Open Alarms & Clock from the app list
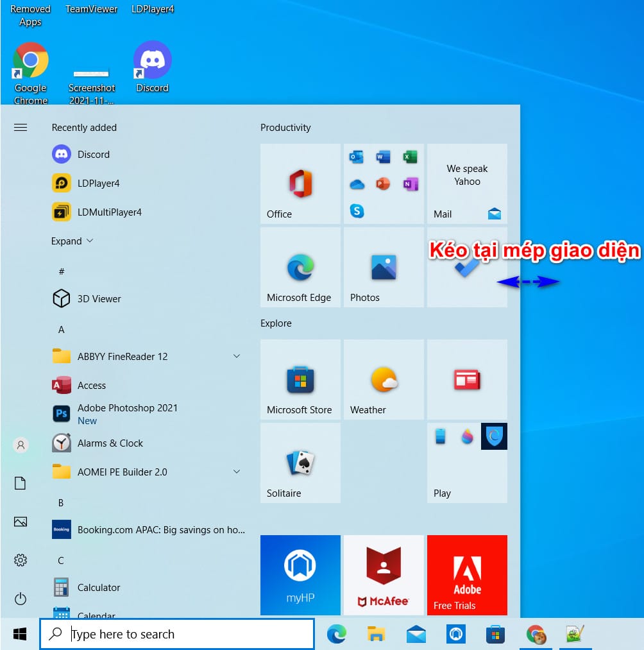Screen dimensions: 644x650 click(149, 443)
